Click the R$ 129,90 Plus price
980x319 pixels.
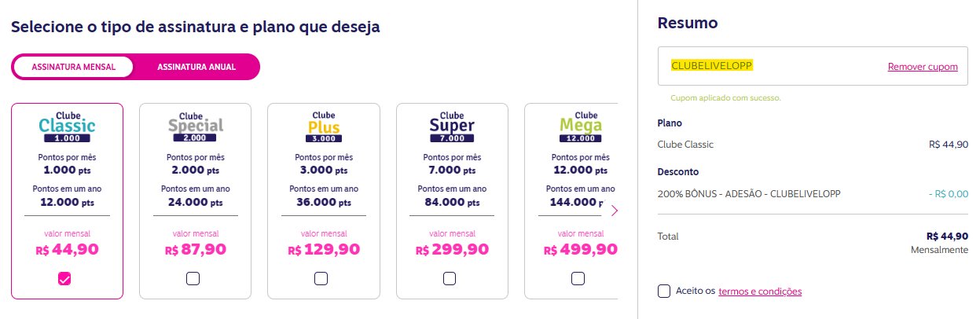324,250
